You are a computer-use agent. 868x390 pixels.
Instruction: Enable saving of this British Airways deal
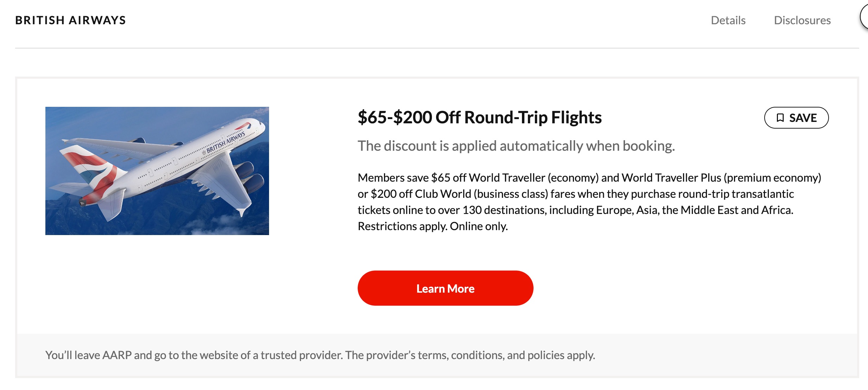pyautogui.click(x=797, y=118)
